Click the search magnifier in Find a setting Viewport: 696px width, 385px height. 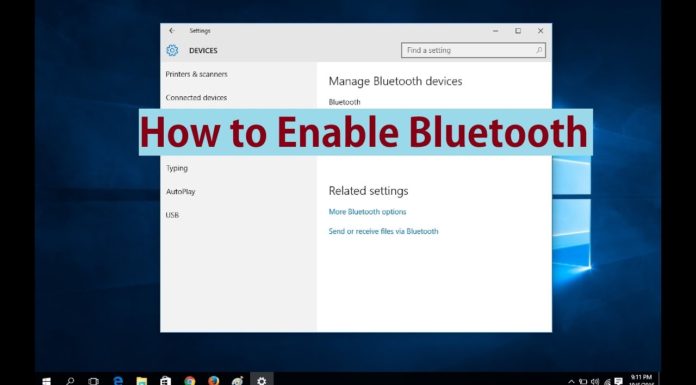click(539, 50)
